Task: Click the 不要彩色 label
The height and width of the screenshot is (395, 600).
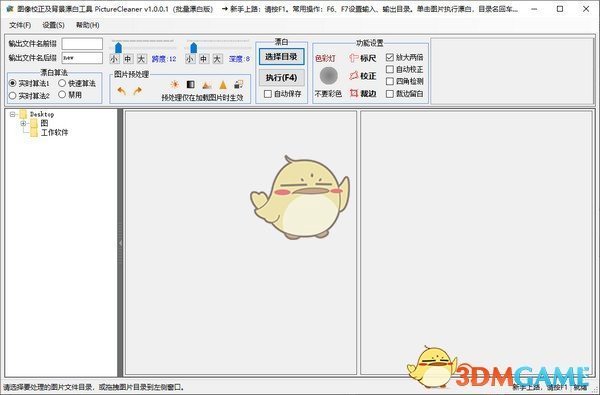Action: pyautogui.click(x=328, y=93)
